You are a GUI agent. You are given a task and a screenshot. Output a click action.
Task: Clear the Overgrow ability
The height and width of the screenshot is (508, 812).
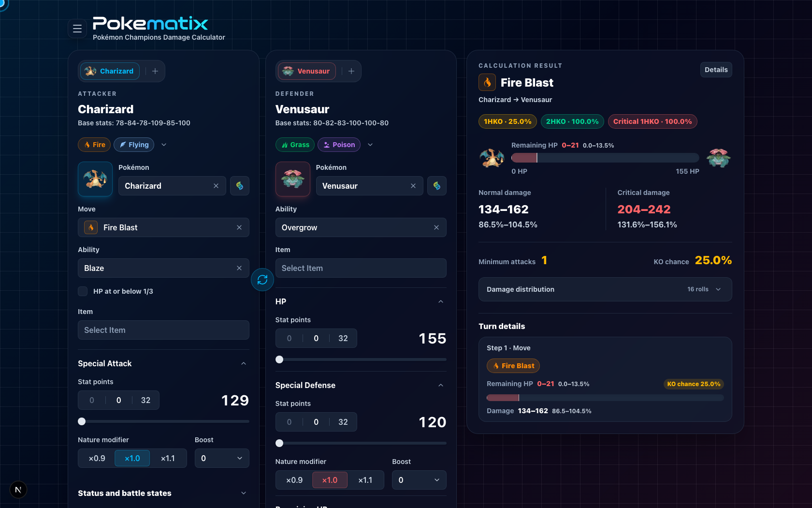[436, 227]
